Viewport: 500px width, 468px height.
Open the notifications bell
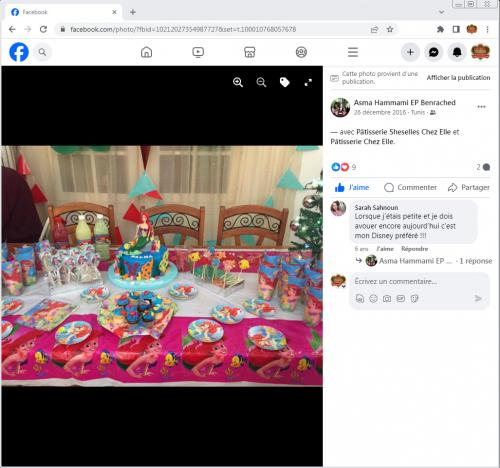click(457, 52)
